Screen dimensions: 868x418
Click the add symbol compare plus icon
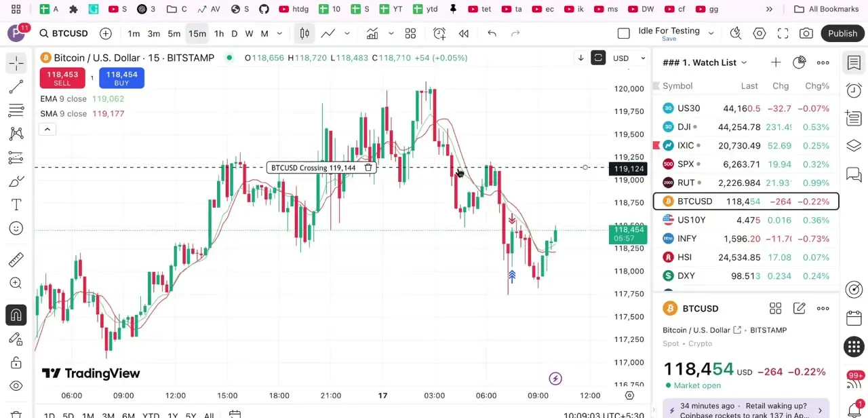pyautogui.click(x=106, y=33)
